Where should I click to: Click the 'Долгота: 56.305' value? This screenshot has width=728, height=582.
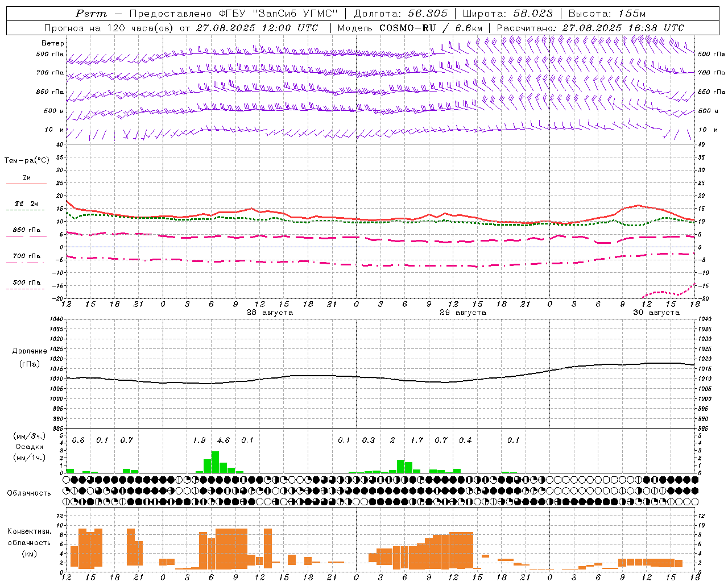click(x=401, y=14)
